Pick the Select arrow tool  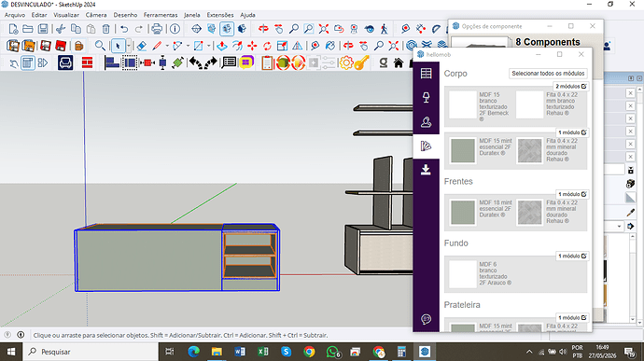(x=119, y=46)
